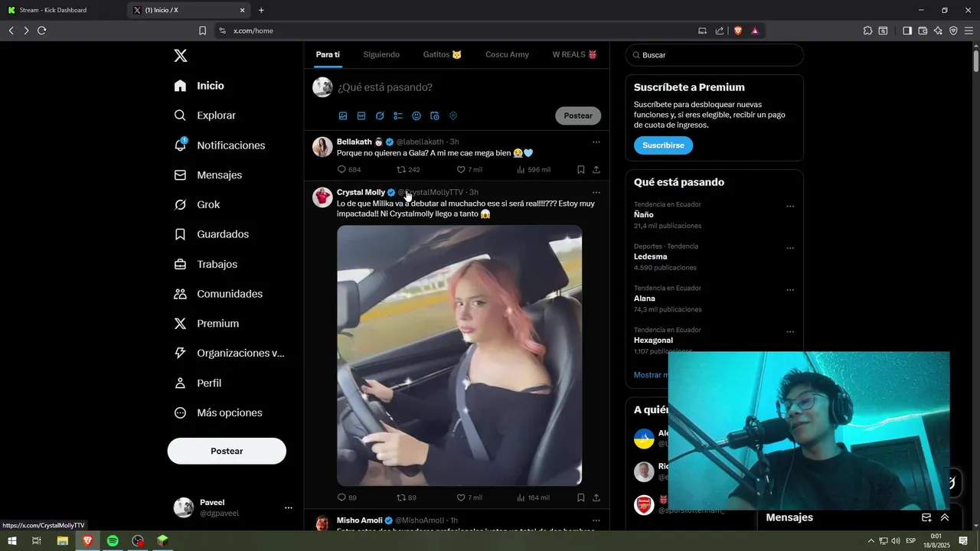The image size is (980, 551).
Task: Switch to the Siguiendo tab
Action: 381,55
